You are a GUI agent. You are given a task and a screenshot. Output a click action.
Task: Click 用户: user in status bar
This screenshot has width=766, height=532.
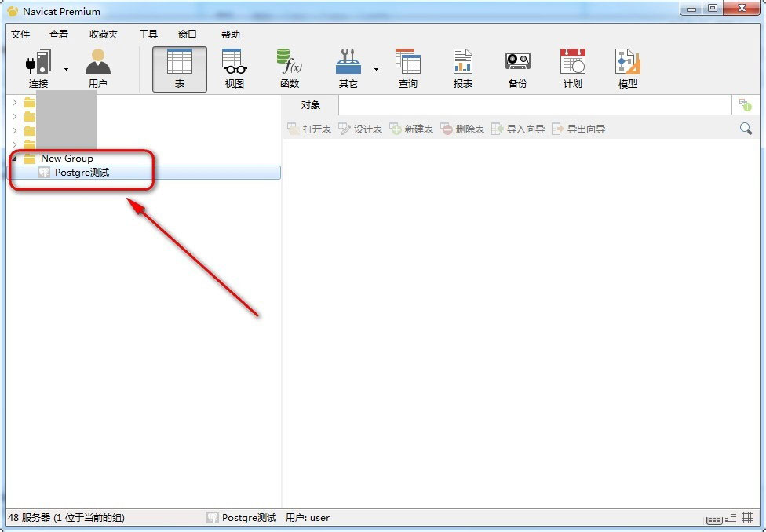[308, 517]
